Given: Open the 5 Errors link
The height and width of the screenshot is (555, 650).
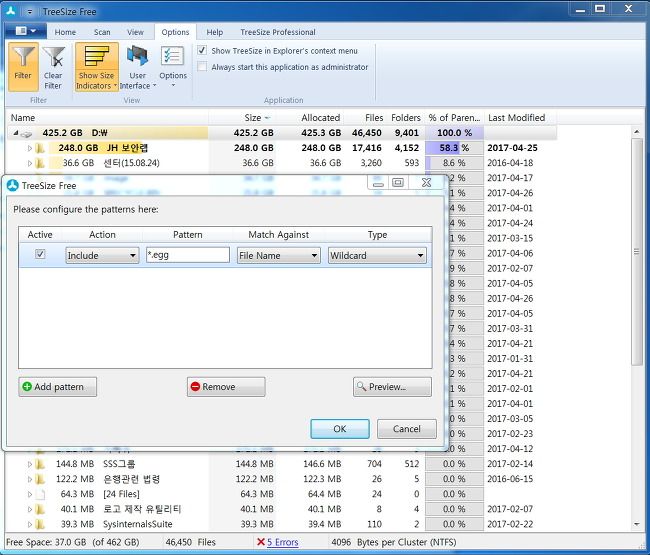Looking at the screenshot, I should [282, 542].
